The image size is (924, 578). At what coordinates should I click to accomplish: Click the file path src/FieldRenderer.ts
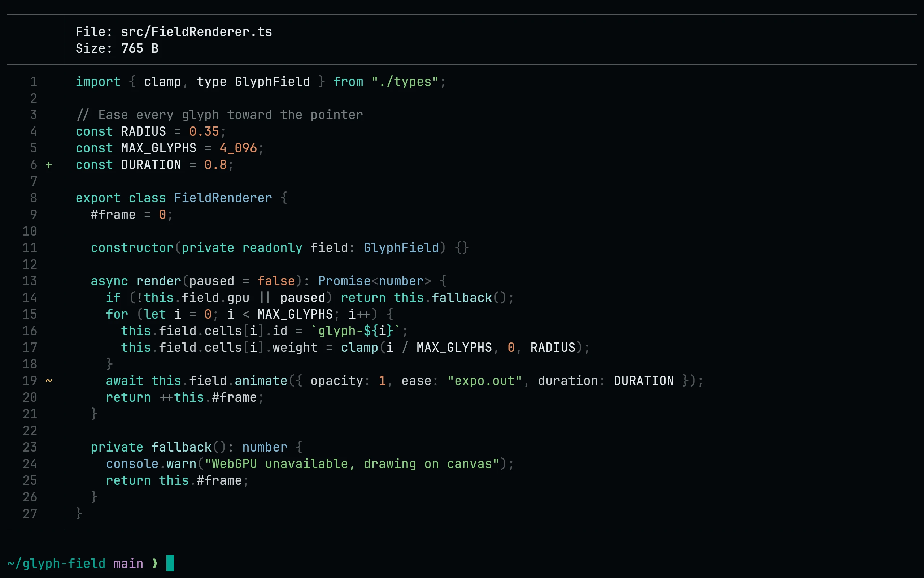click(197, 32)
